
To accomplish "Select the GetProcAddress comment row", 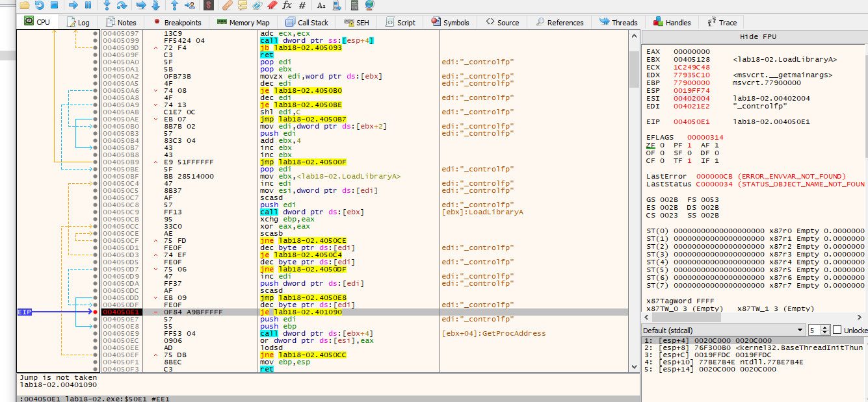I will click(493, 333).
